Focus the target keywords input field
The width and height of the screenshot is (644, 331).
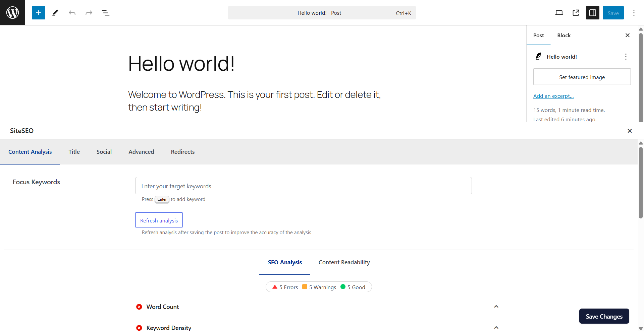coord(304,186)
